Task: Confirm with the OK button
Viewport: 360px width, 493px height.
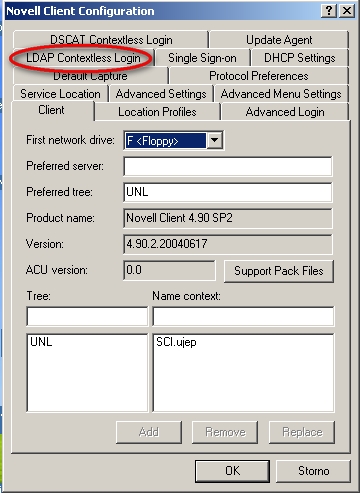Action: click(232, 471)
